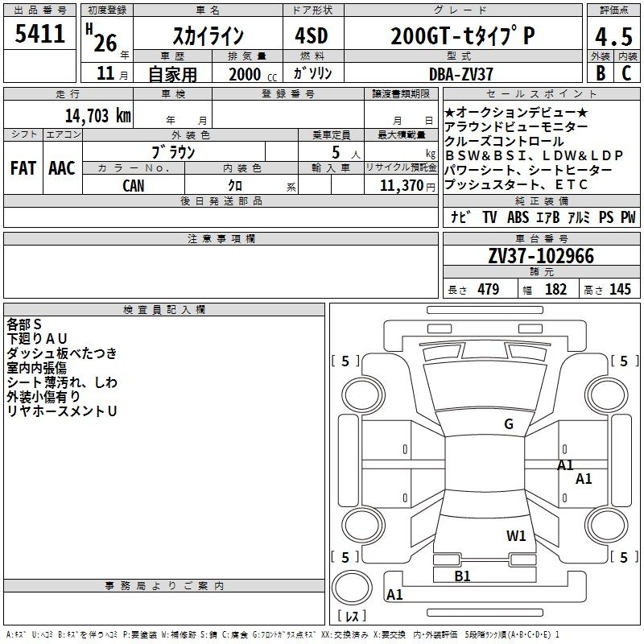Click color number CAN
644x644 pixels.
pos(134,186)
